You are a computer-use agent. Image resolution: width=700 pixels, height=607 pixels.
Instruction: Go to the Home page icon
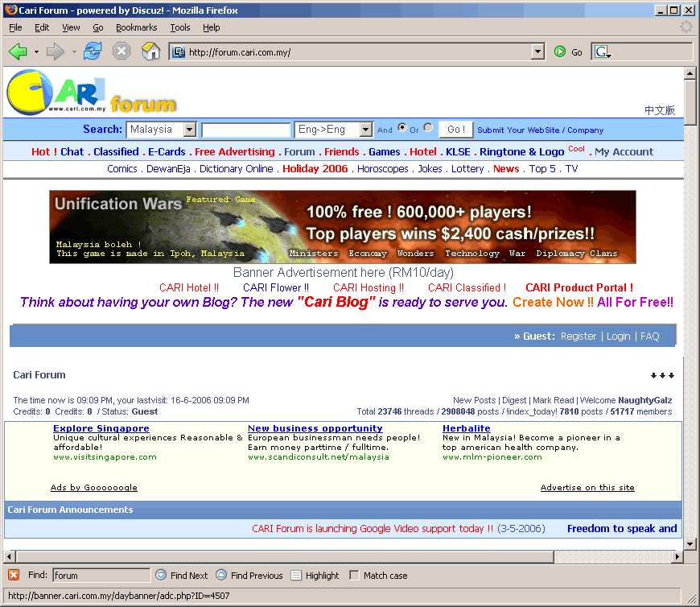(150, 52)
